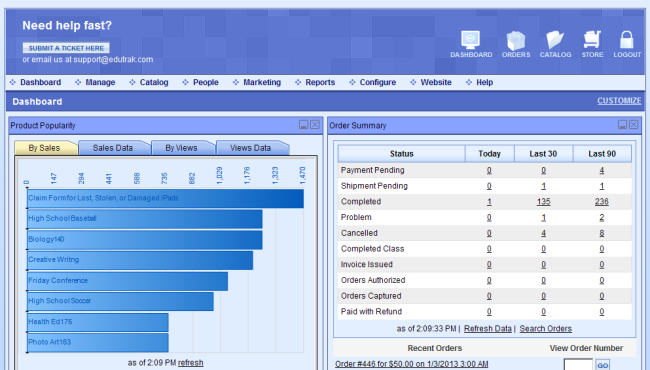Open the Manage menu

pyautogui.click(x=100, y=82)
